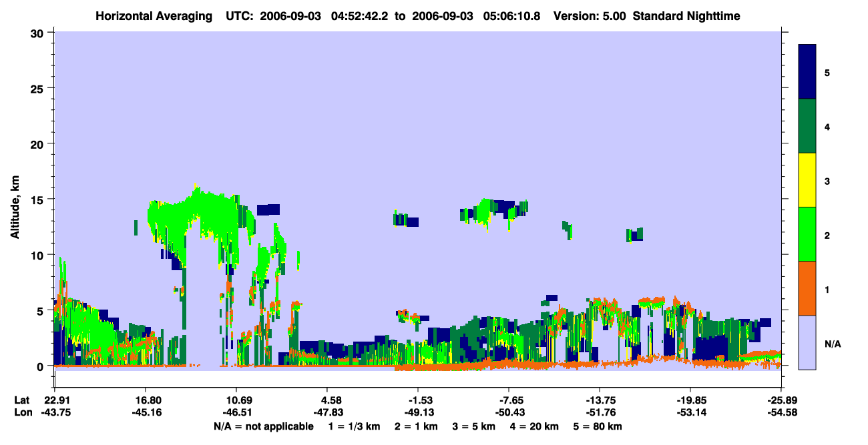Click the altitude tick label 20
This screenshot has height=445, width=868.
(38, 143)
